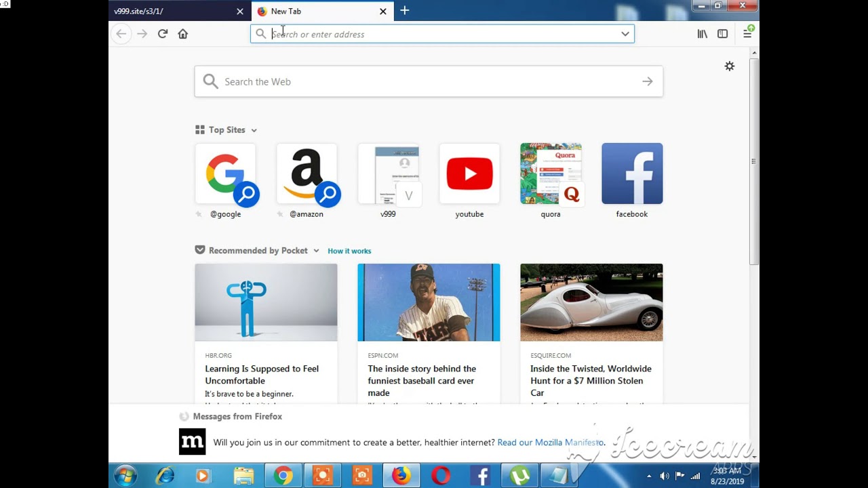Open Google Chrome from the taskbar
This screenshot has height=488, width=868.
283,476
